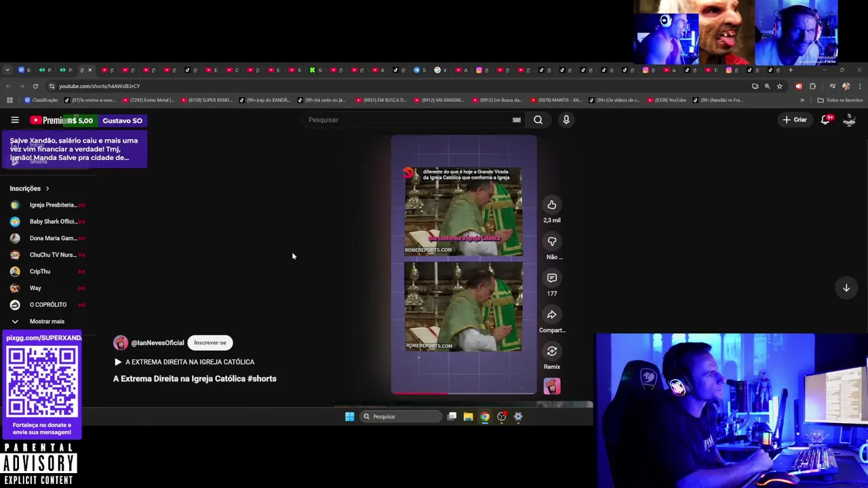Screen dimensions: 868x488
Task: Open OBS Studio taskbar icon
Action: [502, 416]
